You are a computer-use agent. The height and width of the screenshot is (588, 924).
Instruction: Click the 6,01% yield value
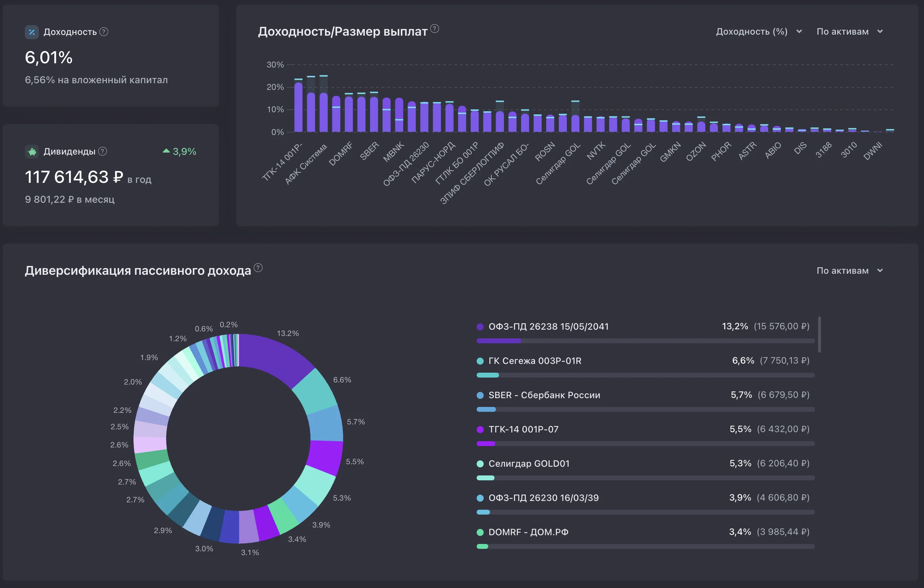tap(49, 58)
